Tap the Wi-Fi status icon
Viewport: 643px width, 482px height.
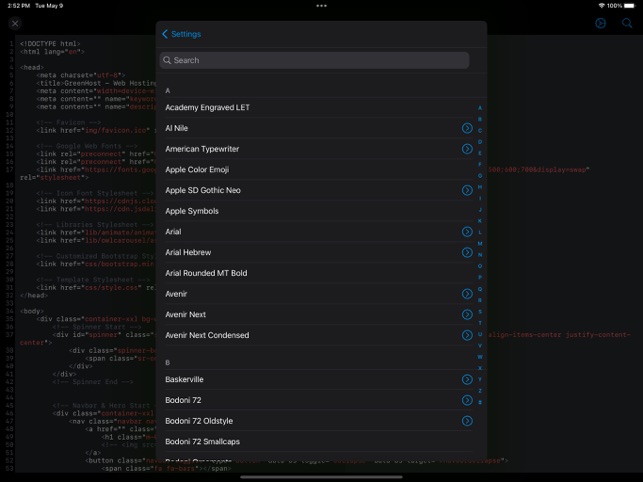[602, 6]
